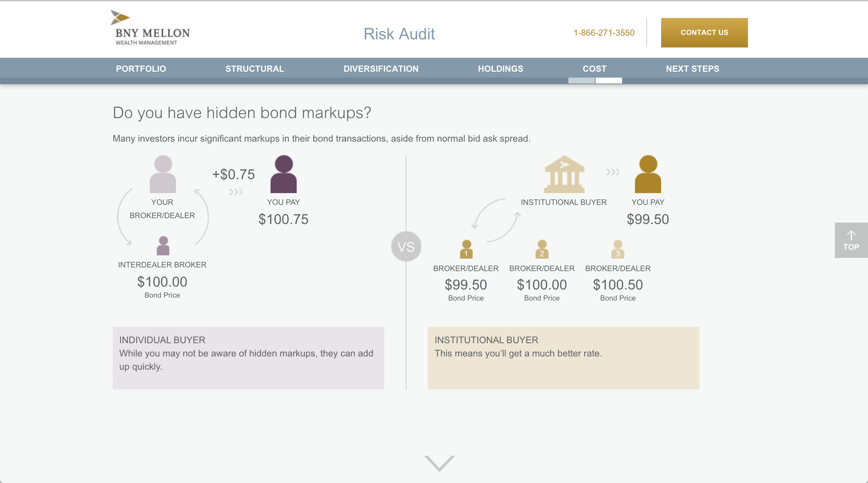Click the interdealer broker person icon
This screenshot has height=483, width=868.
tap(163, 246)
